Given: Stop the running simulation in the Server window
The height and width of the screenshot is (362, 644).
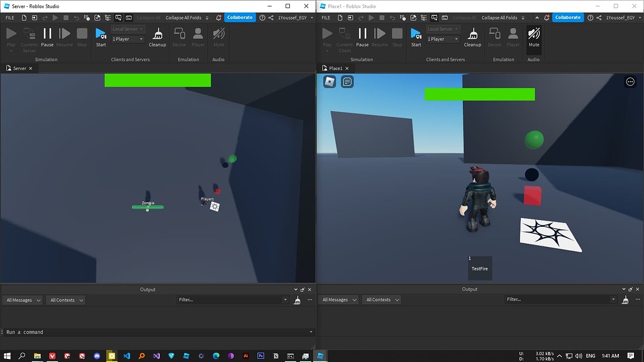Looking at the screenshot, I should click(82, 35).
